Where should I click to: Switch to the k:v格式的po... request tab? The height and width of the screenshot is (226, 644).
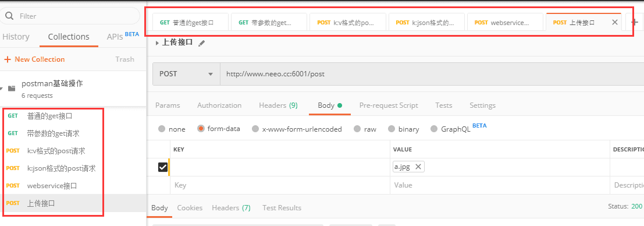coord(348,22)
